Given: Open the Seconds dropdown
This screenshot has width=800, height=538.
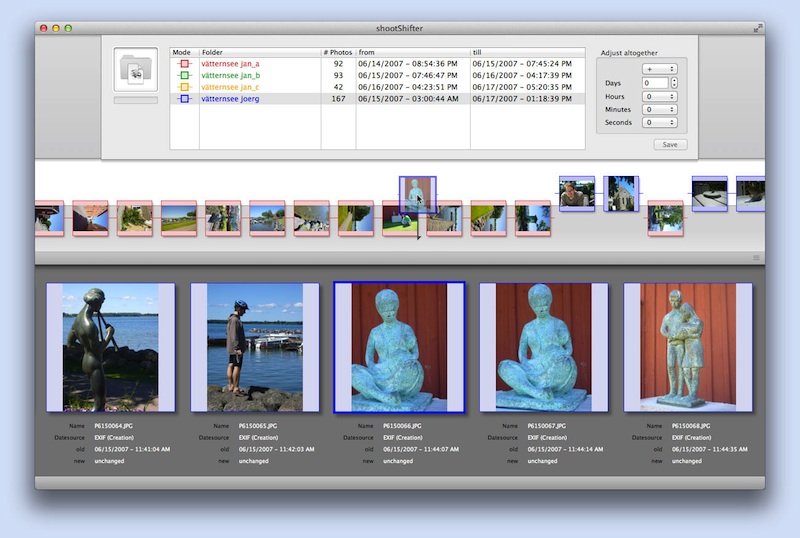Looking at the screenshot, I should tap(660, 122).
